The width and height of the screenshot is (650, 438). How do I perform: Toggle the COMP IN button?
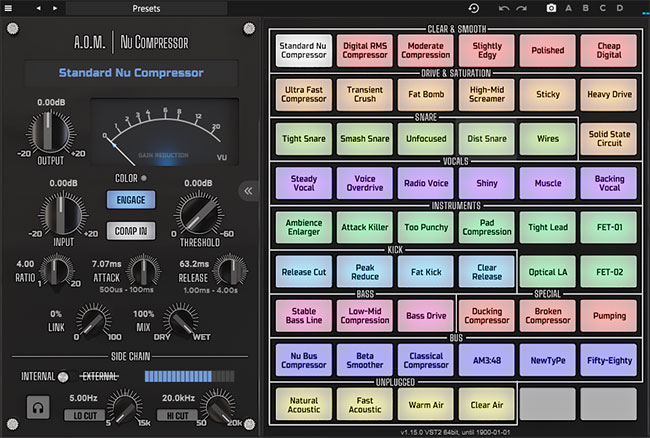131,231
